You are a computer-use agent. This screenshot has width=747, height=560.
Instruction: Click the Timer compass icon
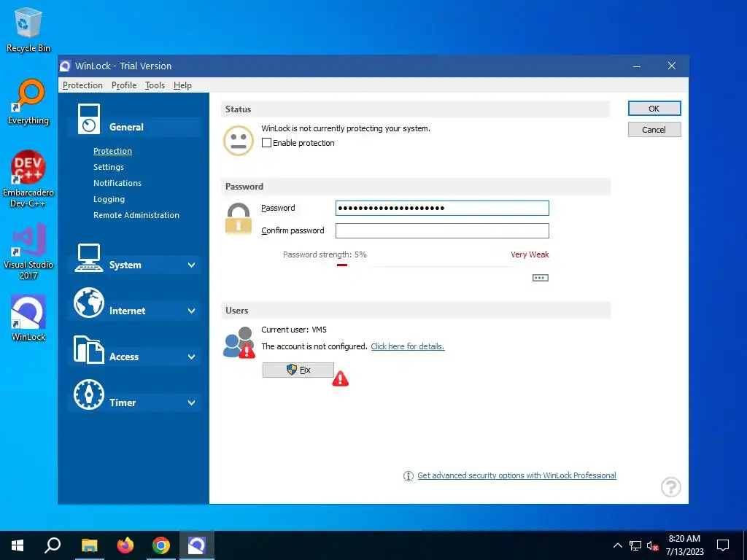(x=89, y=394)
